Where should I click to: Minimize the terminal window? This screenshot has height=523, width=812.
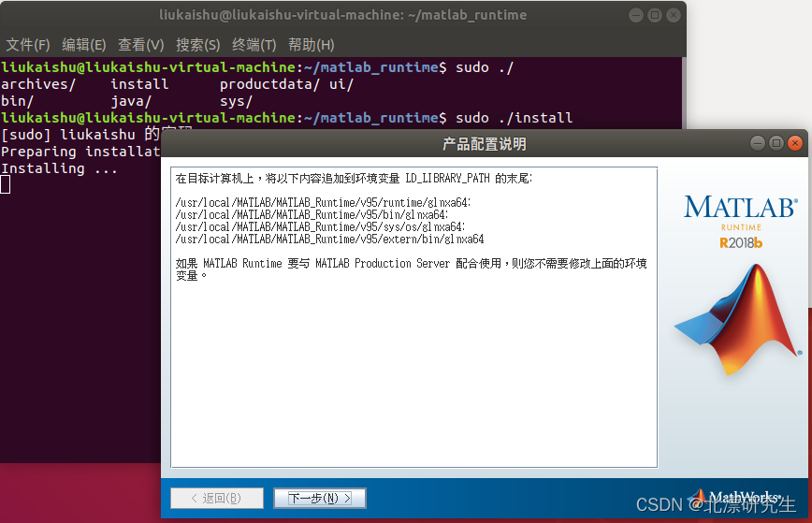[x=636, y=15]
